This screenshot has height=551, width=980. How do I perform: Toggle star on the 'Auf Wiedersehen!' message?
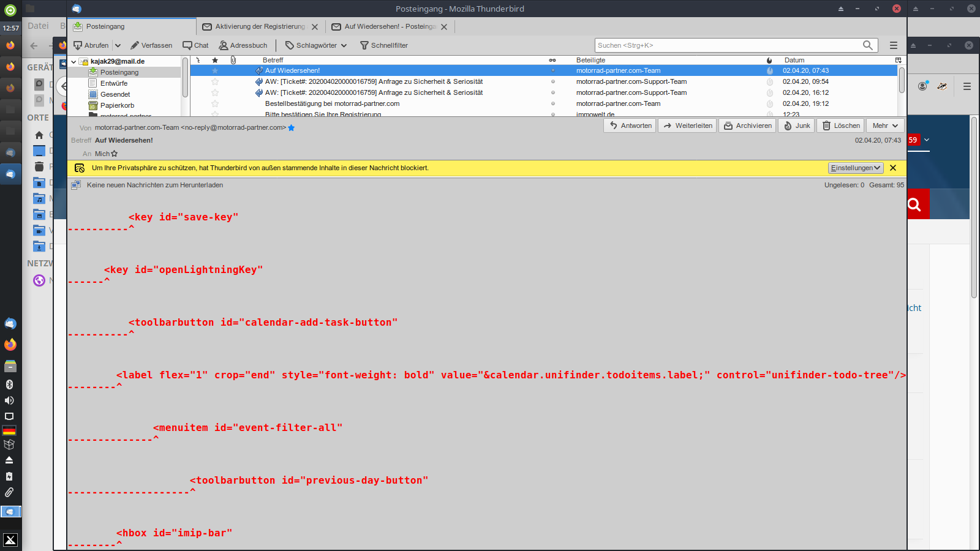point(215,70)
